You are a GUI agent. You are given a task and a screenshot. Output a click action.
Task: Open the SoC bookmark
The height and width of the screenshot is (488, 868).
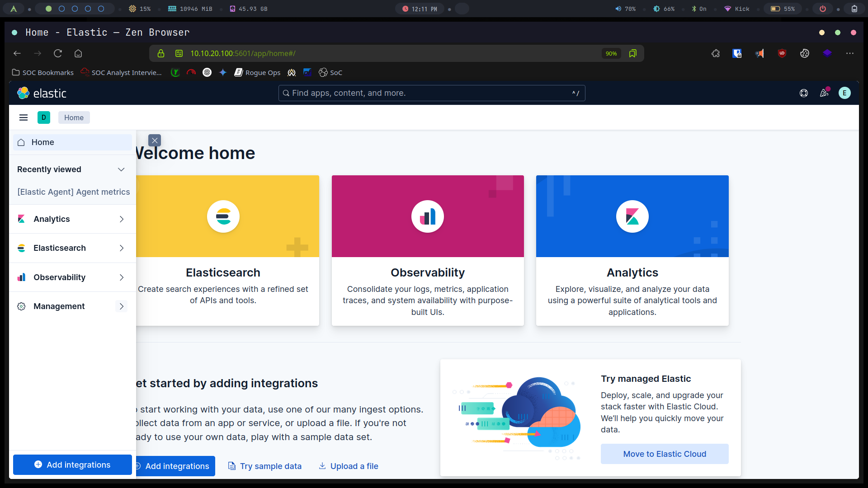coord(330,72)
